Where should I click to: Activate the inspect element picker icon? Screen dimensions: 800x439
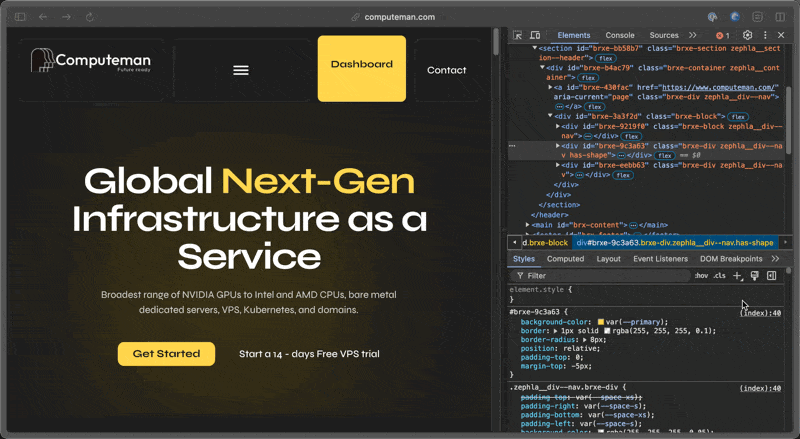tap(517, 35)
